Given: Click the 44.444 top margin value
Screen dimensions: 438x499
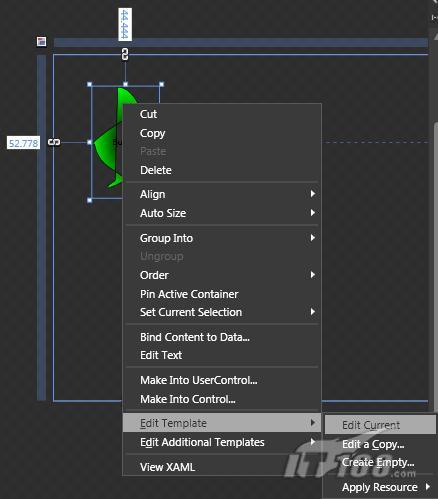Looking at the screenshot, I should (125, 25).
